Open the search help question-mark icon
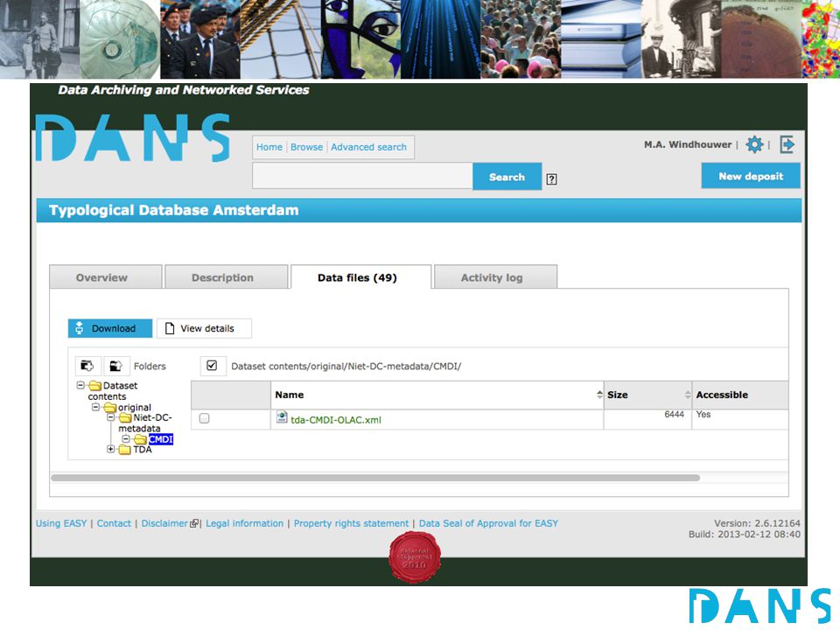 click(x=551, y=179)
